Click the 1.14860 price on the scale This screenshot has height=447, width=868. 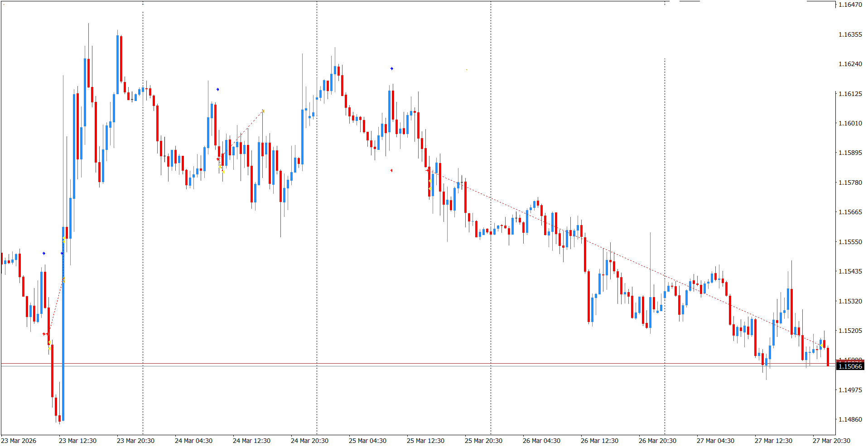click(x=850, y=419)
